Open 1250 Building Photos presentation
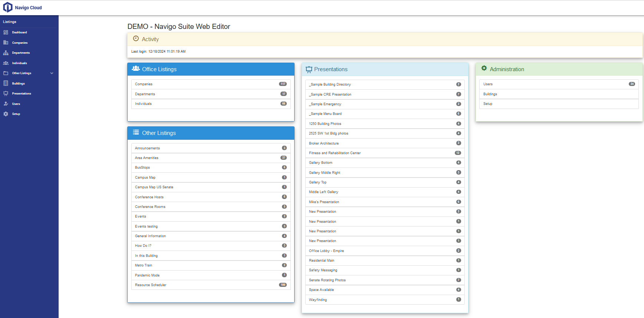This screenshot has width=644, height=318. (x=385, y=123)
